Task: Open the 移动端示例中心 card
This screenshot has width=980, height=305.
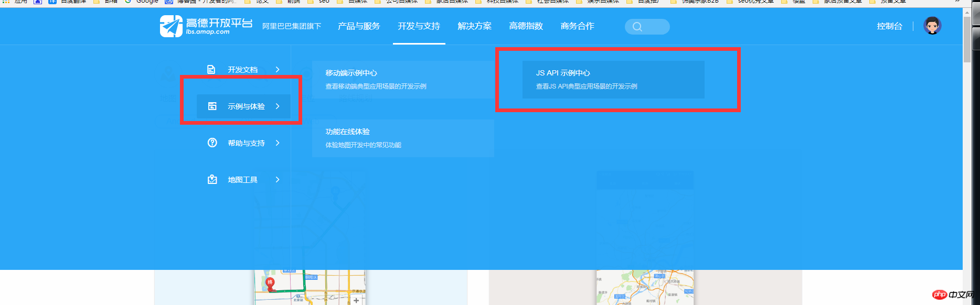Action: (403, 80)
